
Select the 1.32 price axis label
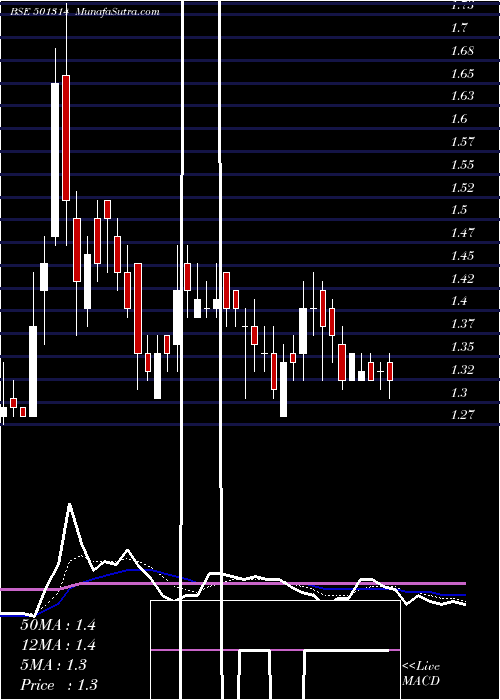click(x=462, y=370)
